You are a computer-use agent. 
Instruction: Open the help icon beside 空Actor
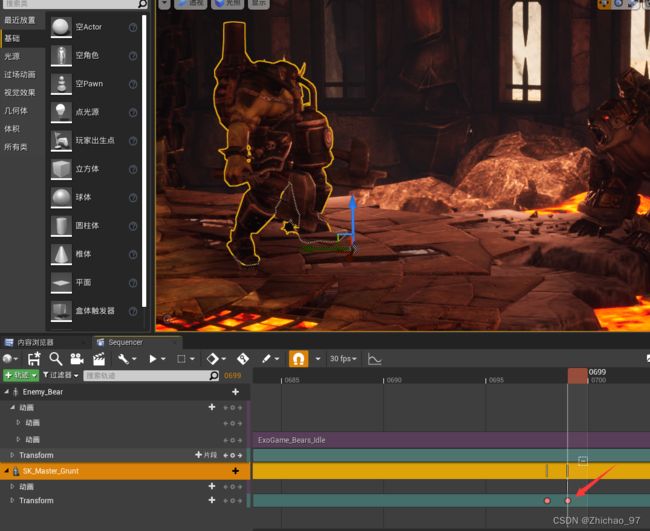point(133,27)
